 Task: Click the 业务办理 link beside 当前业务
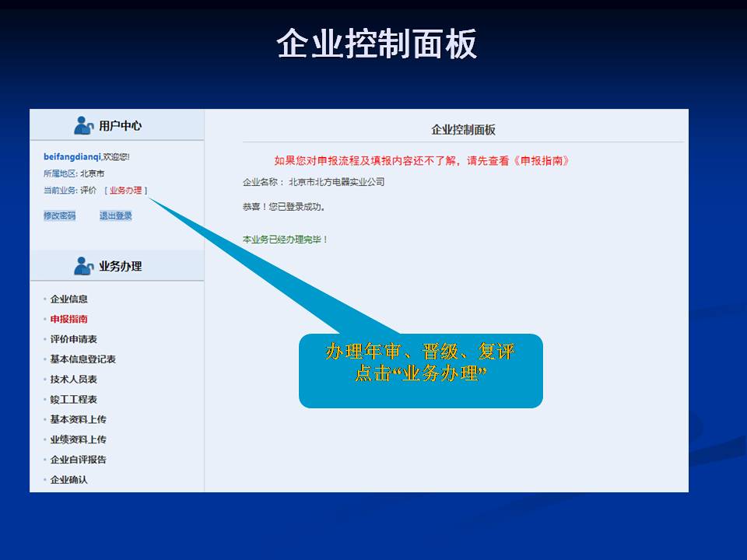coord(126,191)
